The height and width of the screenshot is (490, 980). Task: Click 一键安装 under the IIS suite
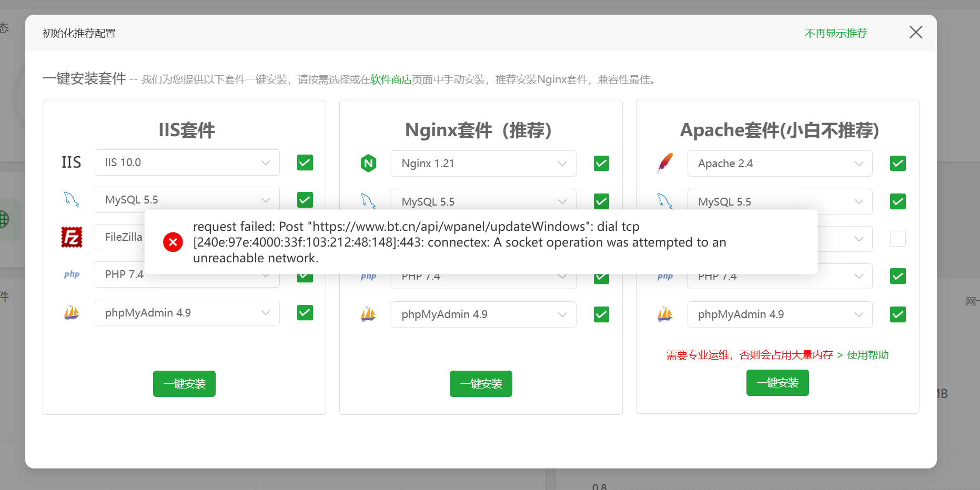[x=184, y=384]
